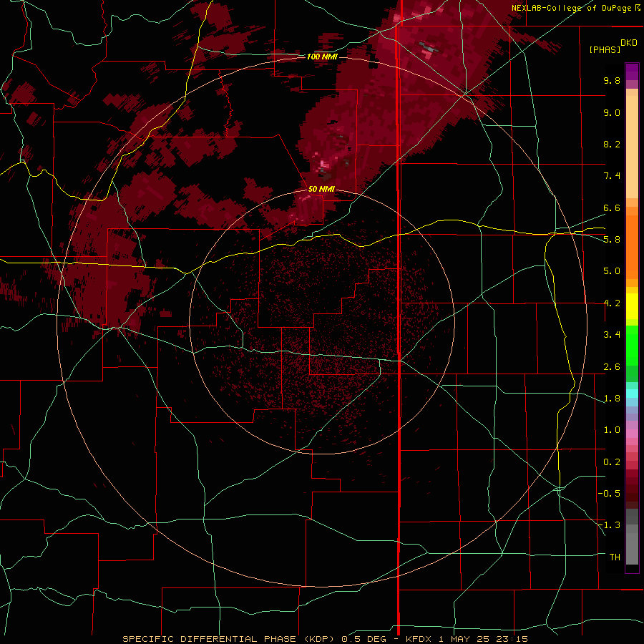
Task: Click the 50 NMI range ring label
Action: click(x=321, y=189)
